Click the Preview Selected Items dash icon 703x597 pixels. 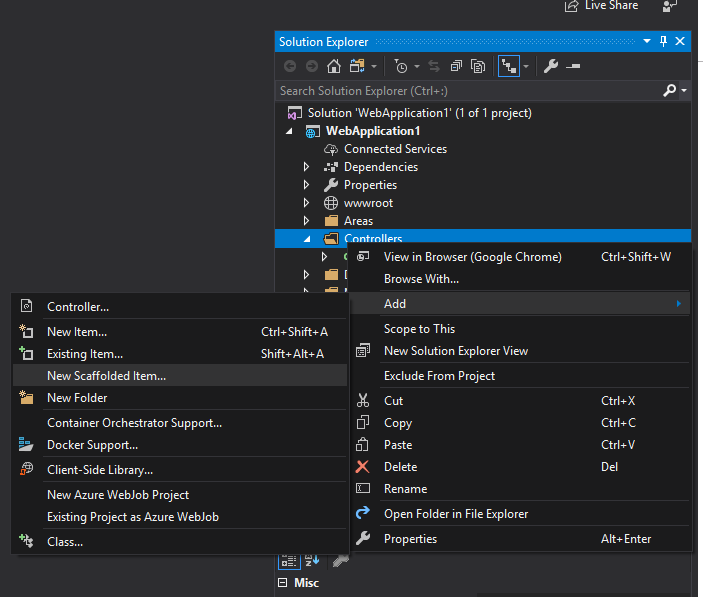(x=573, y=66)
